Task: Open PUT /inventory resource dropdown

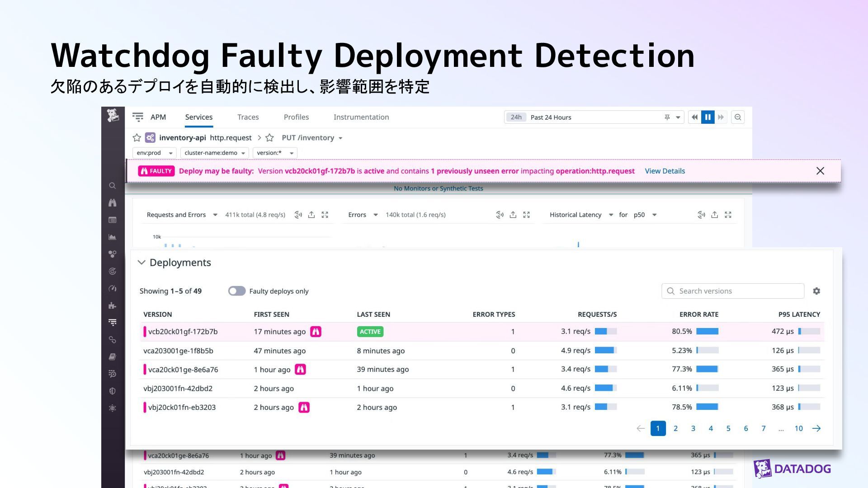Action: (x=340, y=138)
